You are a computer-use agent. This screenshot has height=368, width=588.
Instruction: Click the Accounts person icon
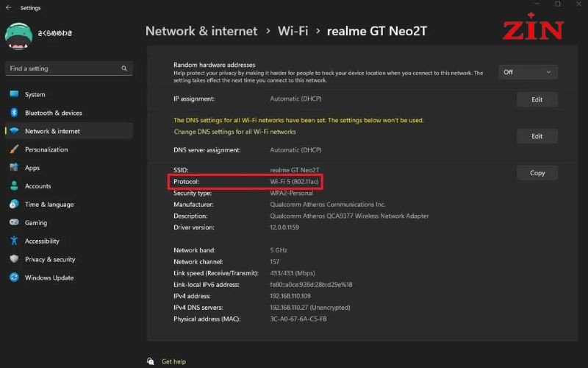tap(13, 186)
